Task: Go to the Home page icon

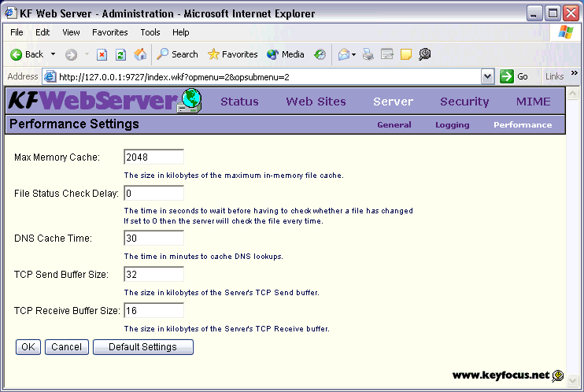Action: coord(140,54)
